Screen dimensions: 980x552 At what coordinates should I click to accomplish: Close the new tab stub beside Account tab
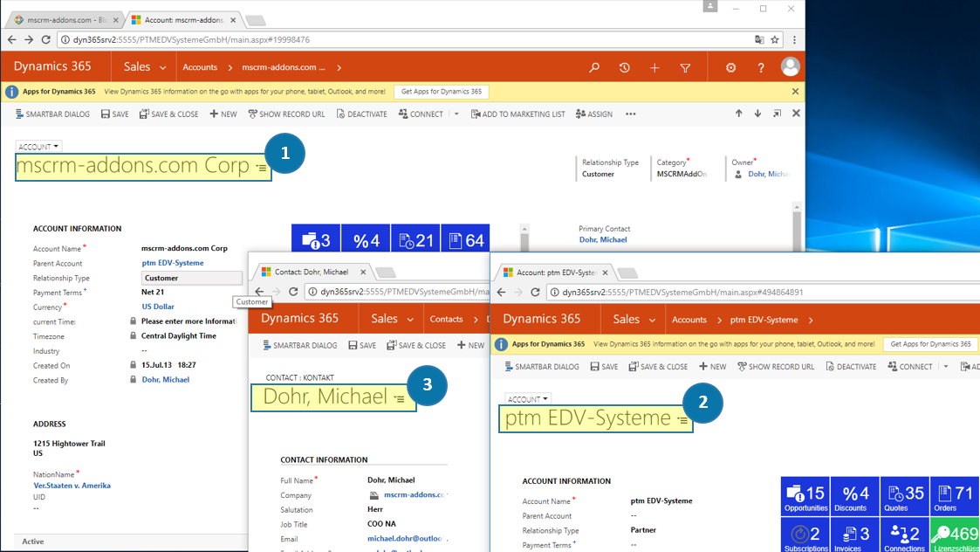point(255,21)
